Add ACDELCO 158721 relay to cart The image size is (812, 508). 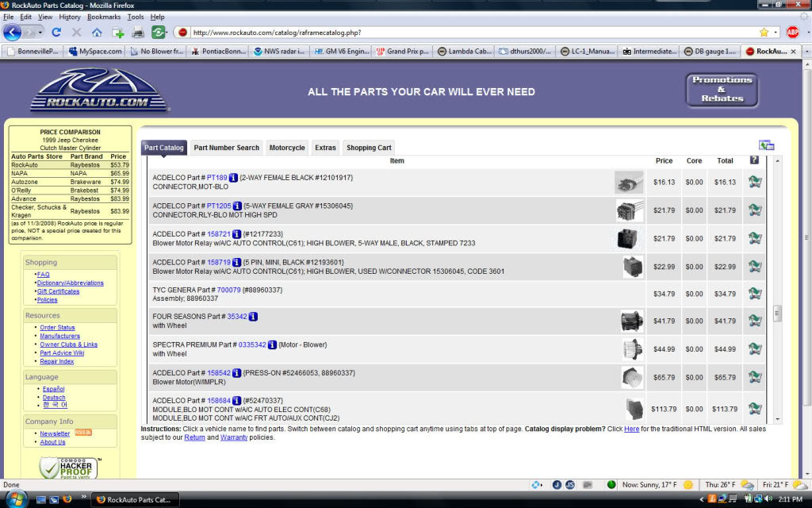[x=755, y=238]
